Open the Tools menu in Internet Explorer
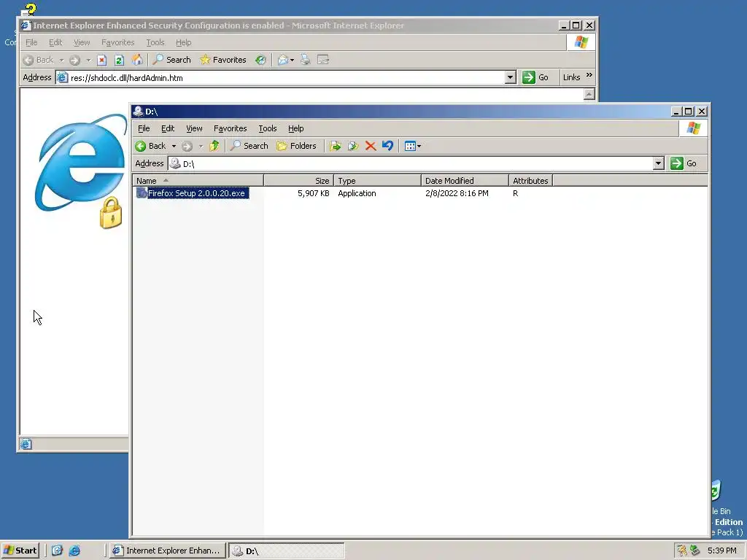This screenshot has width=747, height=560. click(x=155, y=42)
